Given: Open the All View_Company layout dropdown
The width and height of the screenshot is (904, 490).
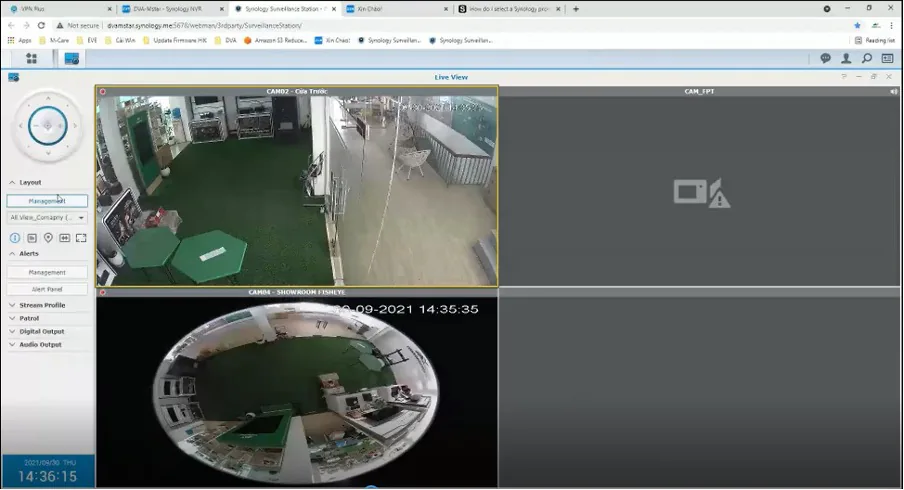Looking at the screenshot, I should click(x=47, y=217).
